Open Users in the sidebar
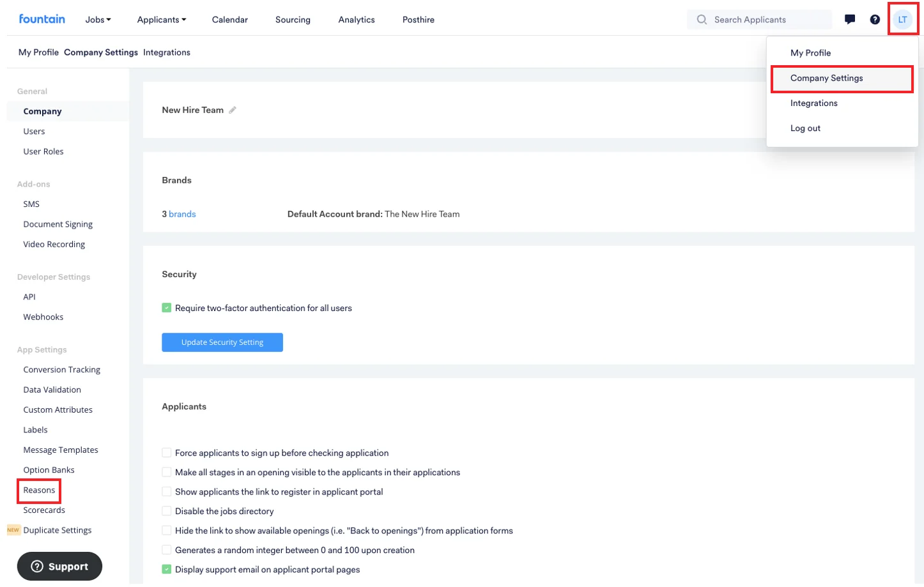Image resolution: width=924 pixels, height=587 pixels. pyautogui.click(x=34, y=132)
